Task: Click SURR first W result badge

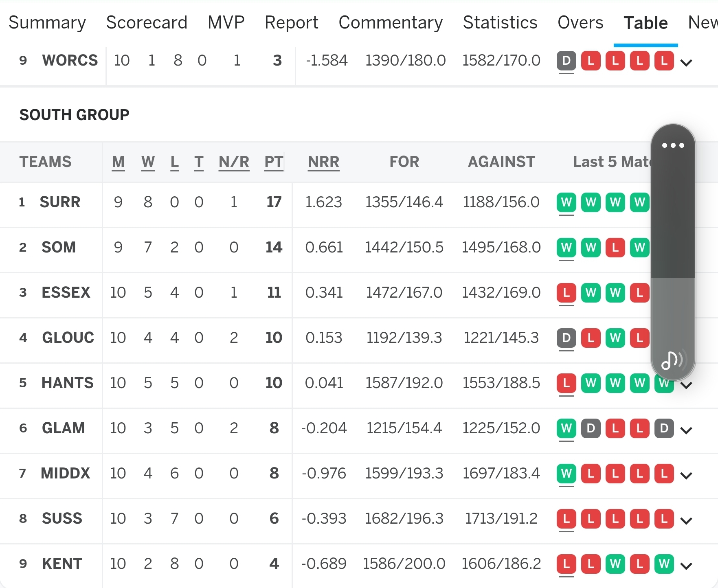Action: click(566, 202)
